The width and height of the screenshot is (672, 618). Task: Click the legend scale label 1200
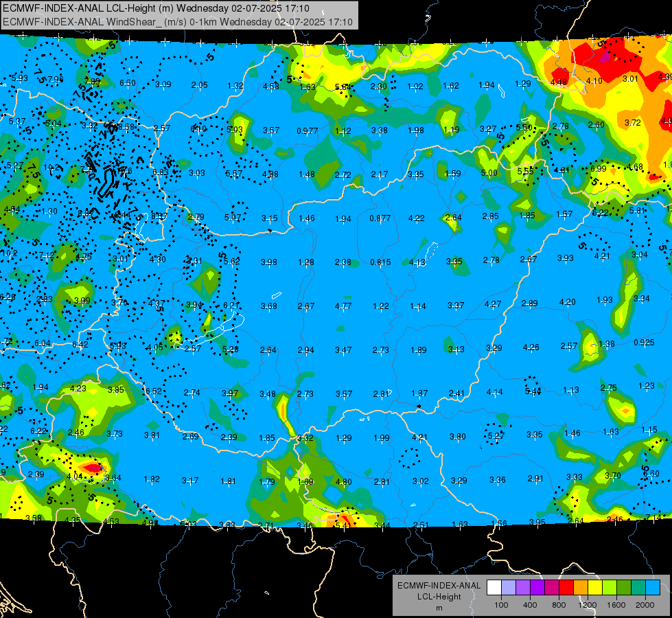pos(587,605)
